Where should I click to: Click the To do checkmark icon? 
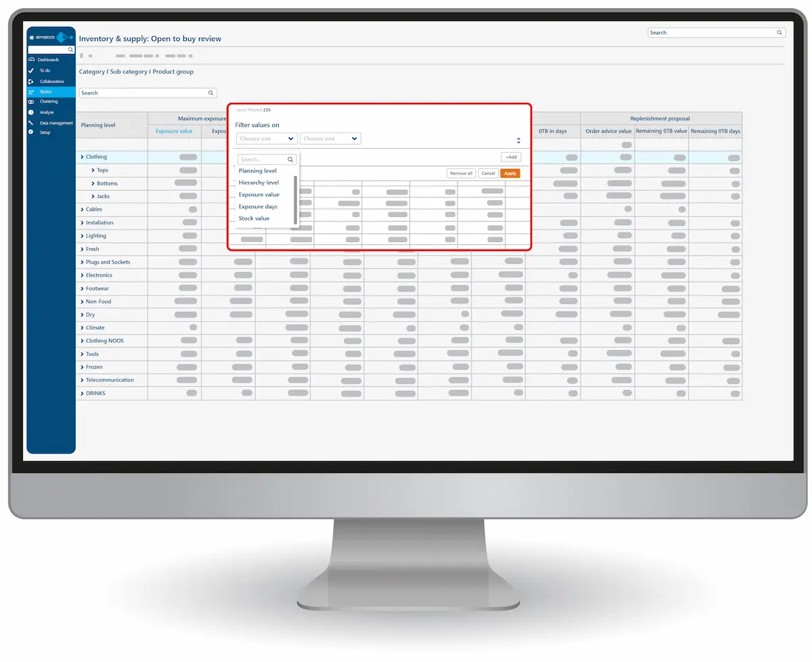pyautogui.click(x=31, y=70)
